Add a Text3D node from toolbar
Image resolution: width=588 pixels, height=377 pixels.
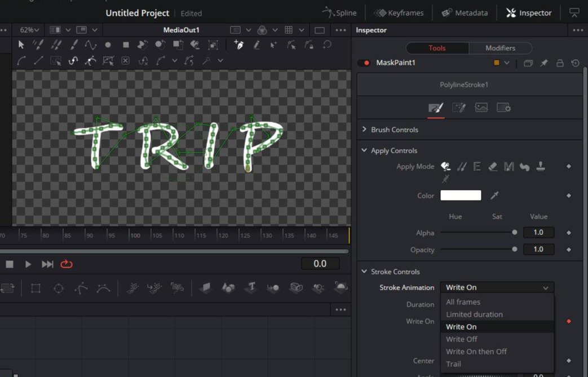(251, 288)
